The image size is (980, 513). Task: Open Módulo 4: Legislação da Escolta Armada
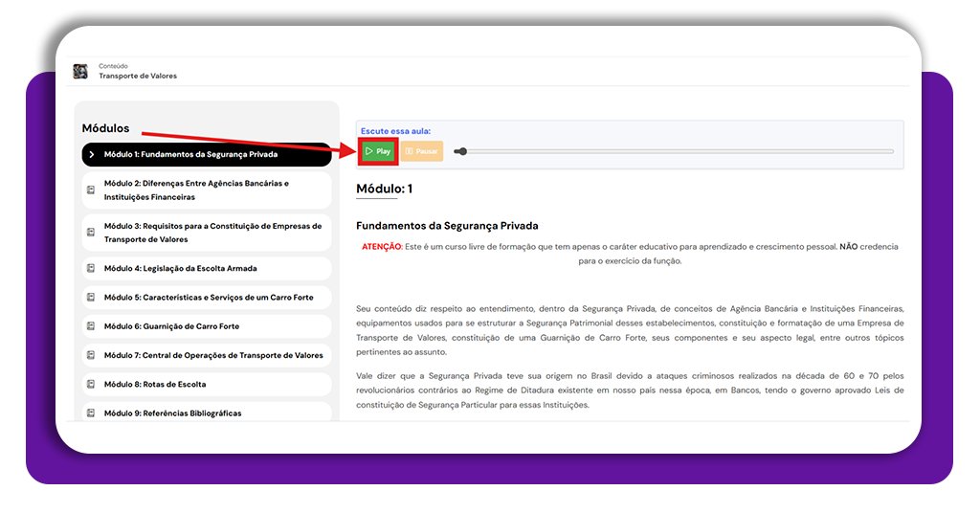180,268
